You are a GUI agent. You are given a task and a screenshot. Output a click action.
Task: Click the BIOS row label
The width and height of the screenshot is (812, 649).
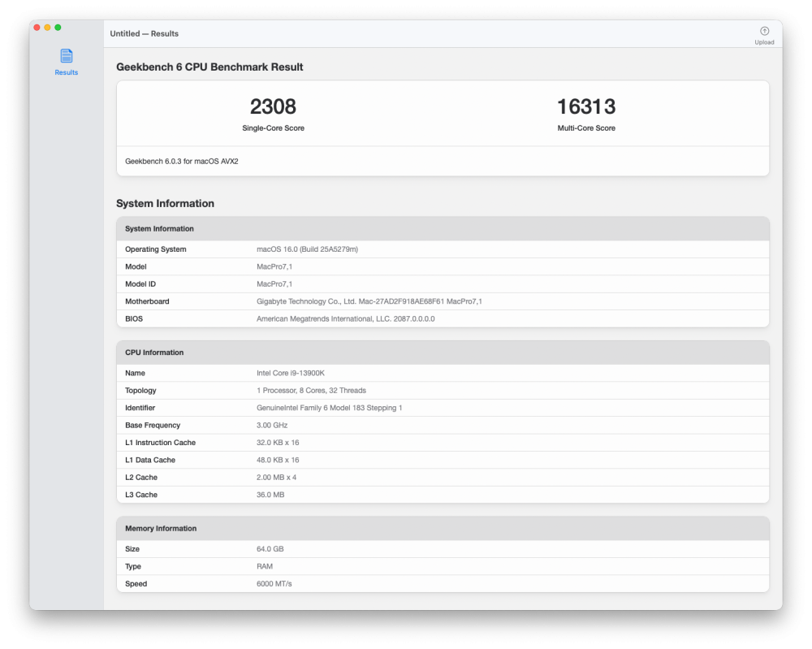134,318
